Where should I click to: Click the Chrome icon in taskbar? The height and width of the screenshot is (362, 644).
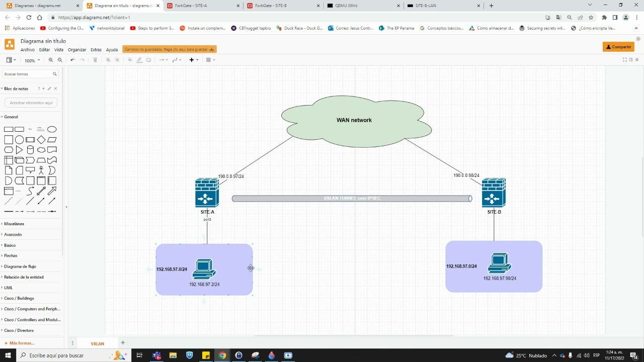(222, 355)
